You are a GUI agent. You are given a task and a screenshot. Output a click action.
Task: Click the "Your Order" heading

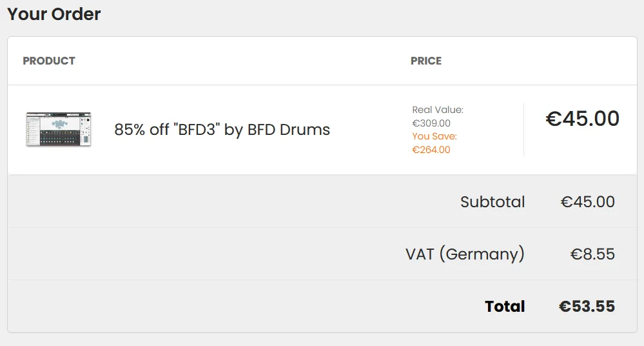(54, 14)
